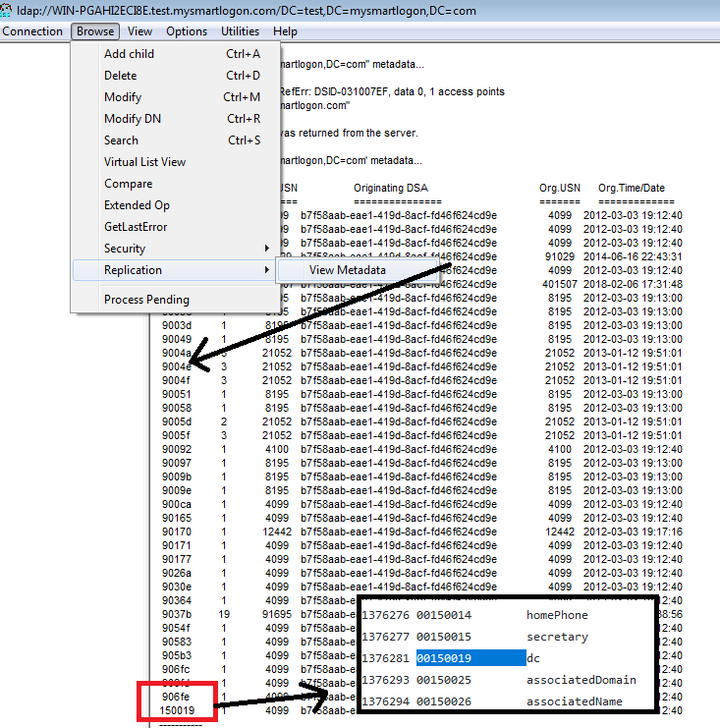Click attribute ID 900ca row
The width and height of the screenshot is (720, 728).
tap(177, 504)
